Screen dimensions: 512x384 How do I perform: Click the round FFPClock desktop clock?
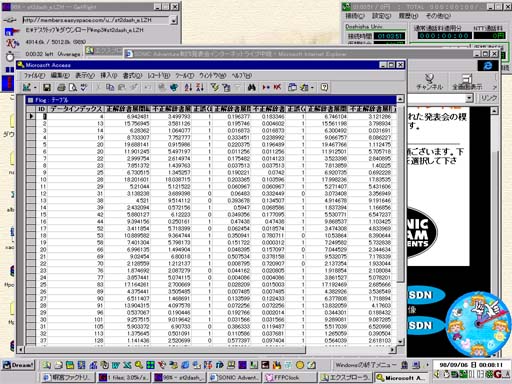pos(478,324)
